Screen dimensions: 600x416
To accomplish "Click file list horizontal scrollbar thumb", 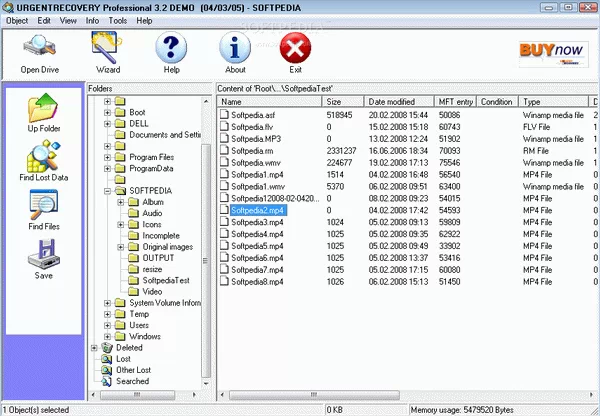I will click(x=314, y=395).
